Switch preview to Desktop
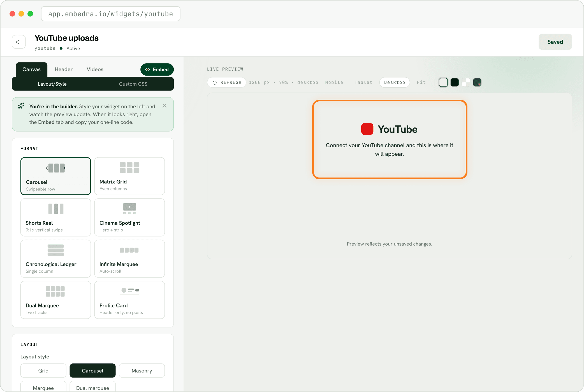The height and width of the screenshot is (392, 584). (395, 83)
